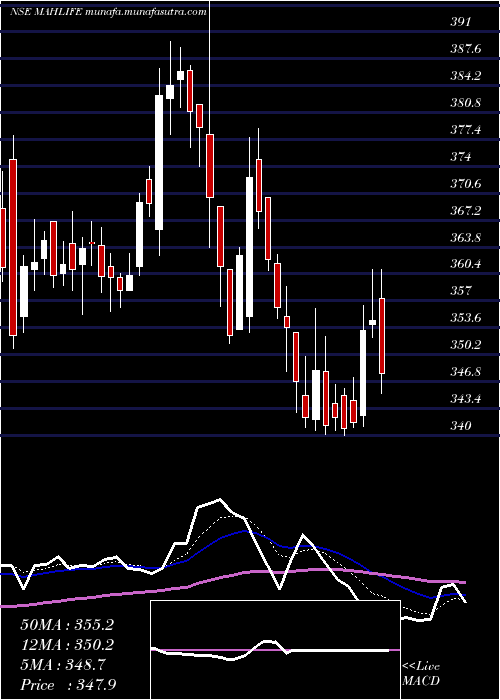500x700 pixels.
Task: Select the 360.4 price axis label
Action: click(466, 264)
